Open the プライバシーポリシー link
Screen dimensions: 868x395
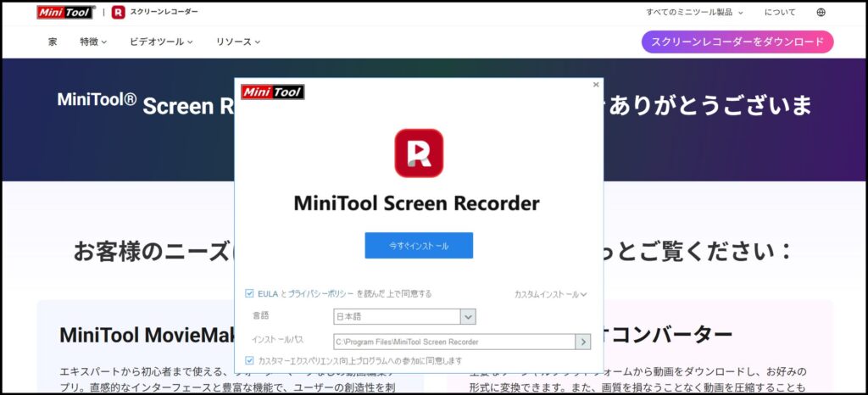click(320, 294)
